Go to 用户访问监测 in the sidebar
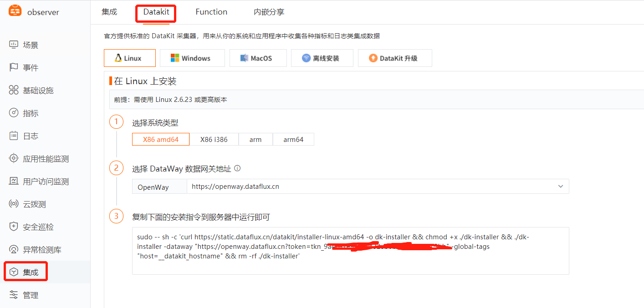Screen dimensions: 644x308 (x=46, y=182)
